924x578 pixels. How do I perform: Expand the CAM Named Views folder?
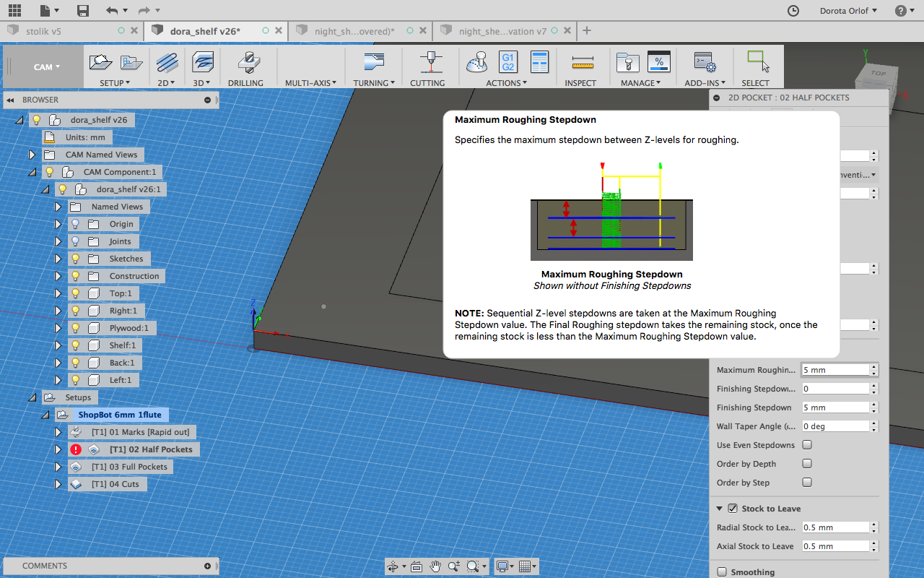click(32, 155)
